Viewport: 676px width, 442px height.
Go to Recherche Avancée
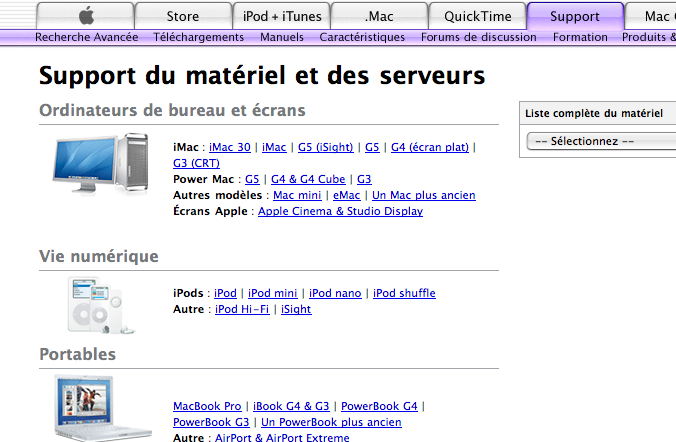[x=87, y=37]
